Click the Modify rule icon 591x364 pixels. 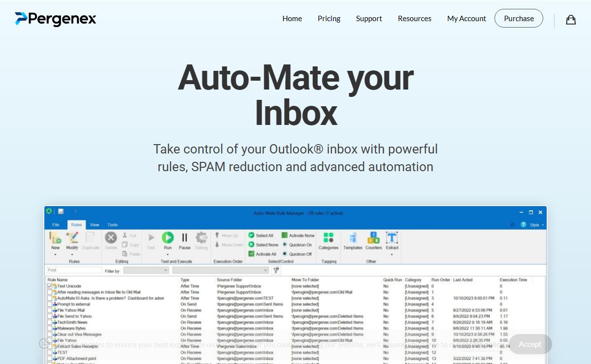click(x=72, y=238)
